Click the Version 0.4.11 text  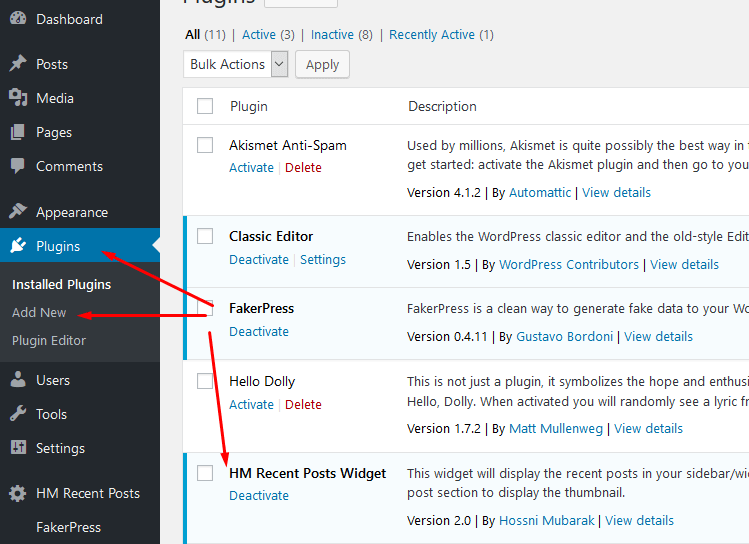447,337
